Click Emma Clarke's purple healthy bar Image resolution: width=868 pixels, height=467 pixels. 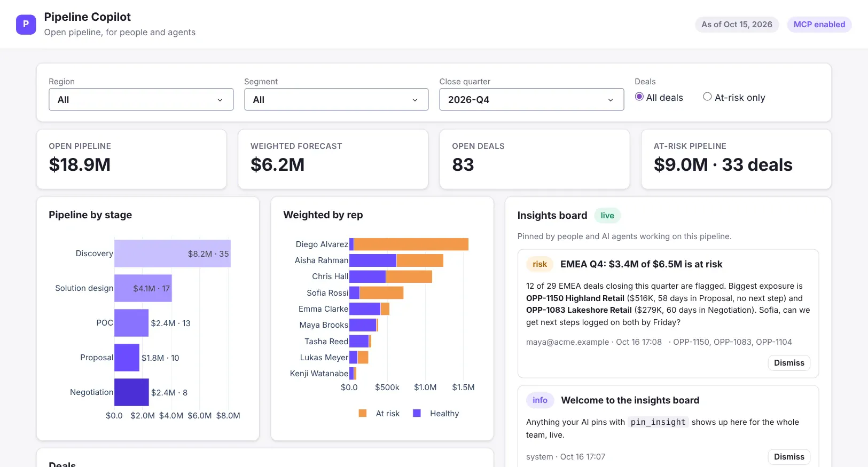click(x=365, y=309)
